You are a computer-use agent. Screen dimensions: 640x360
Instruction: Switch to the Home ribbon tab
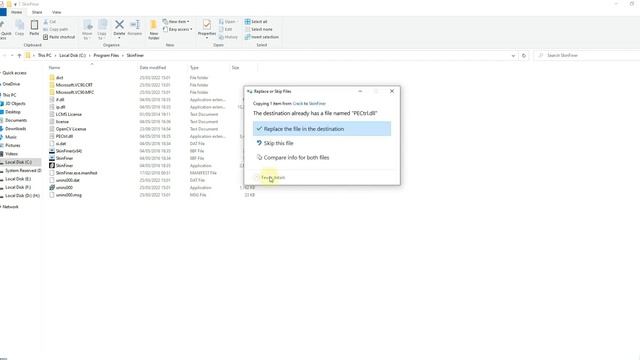[17, 12]
